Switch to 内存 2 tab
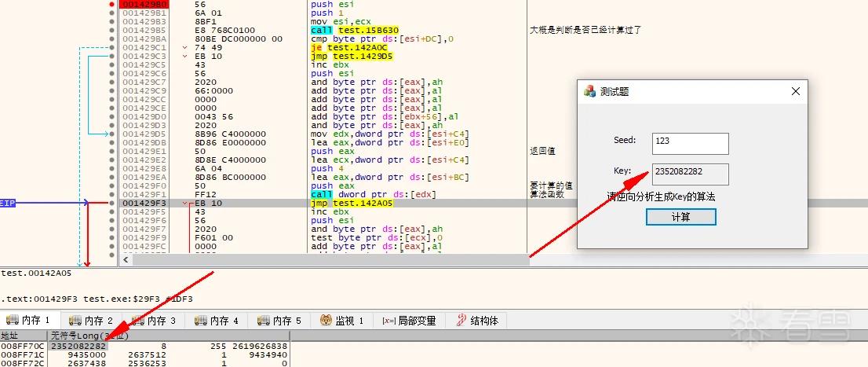Viewport: 868px width, 367px height. tap(91, 321)
